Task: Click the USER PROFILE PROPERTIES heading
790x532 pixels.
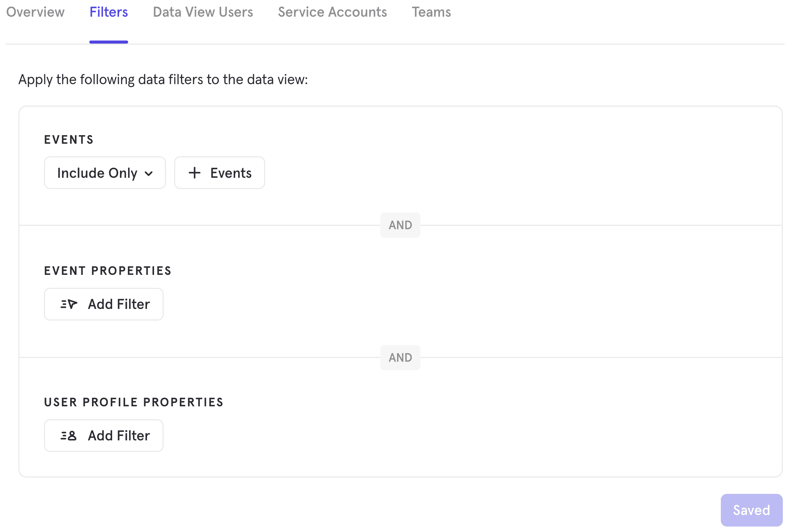Action: click(x=134, y=402)
